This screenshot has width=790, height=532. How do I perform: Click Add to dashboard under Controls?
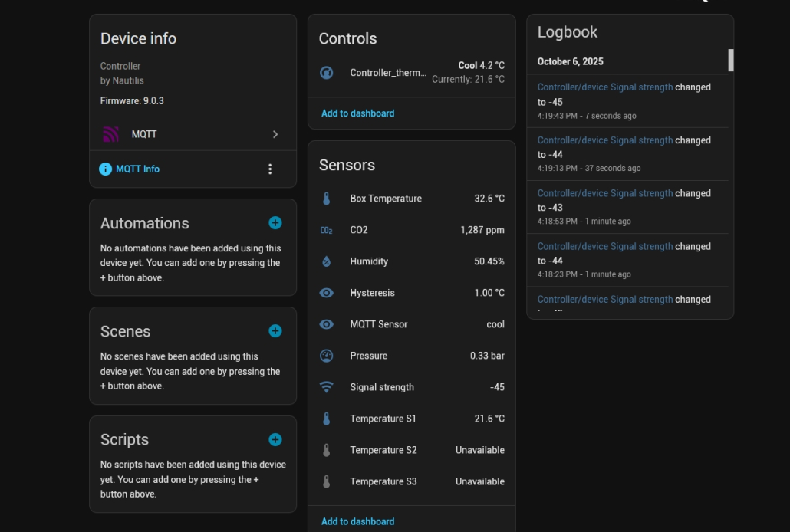[x=357, y=113]
